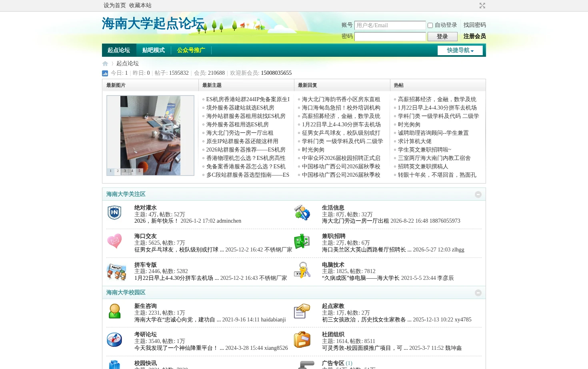The width and height of the screenshot is (588, 369).
Task: Open the 海口交友 forum title
Action: click(x=146, y=236)
